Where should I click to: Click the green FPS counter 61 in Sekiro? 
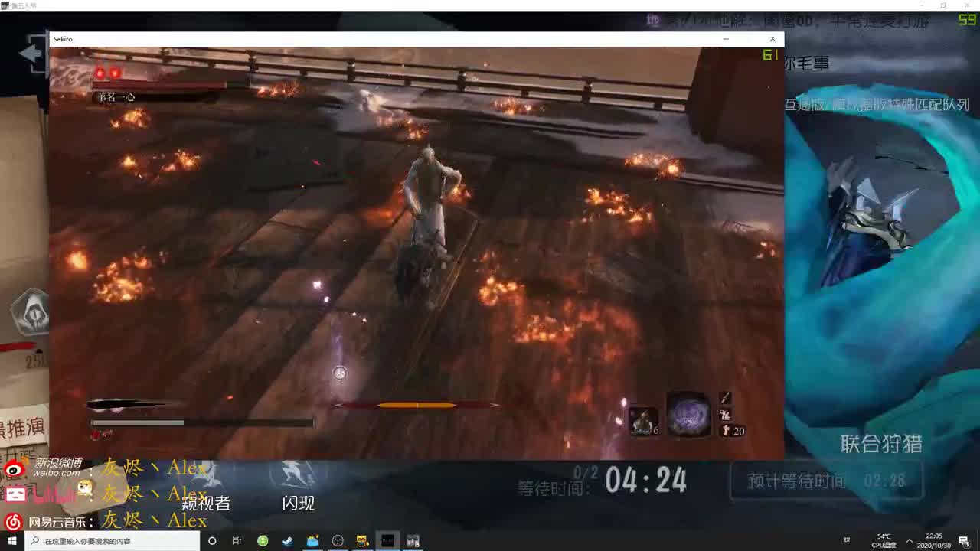[770, 55]
